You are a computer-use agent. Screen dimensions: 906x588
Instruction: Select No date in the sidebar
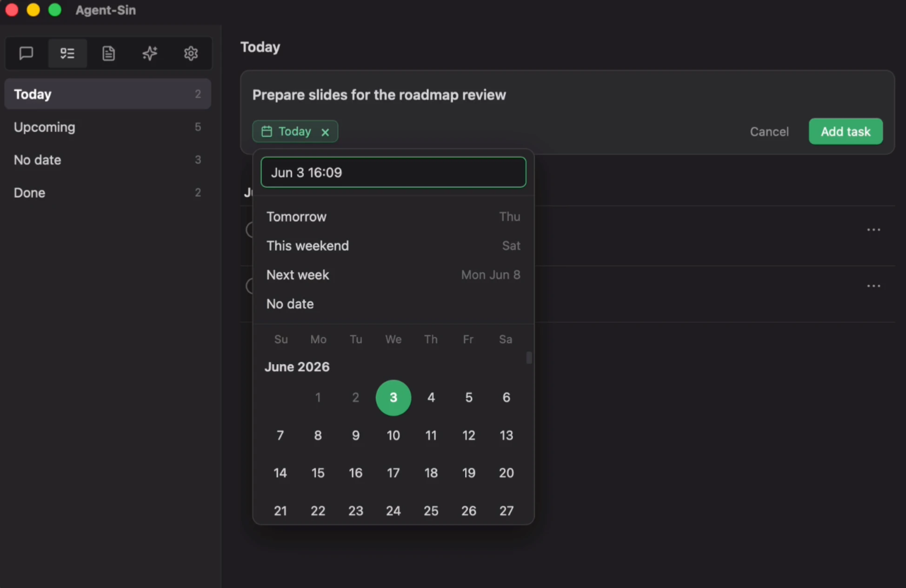pyautogui.click(x=107, y=160)
